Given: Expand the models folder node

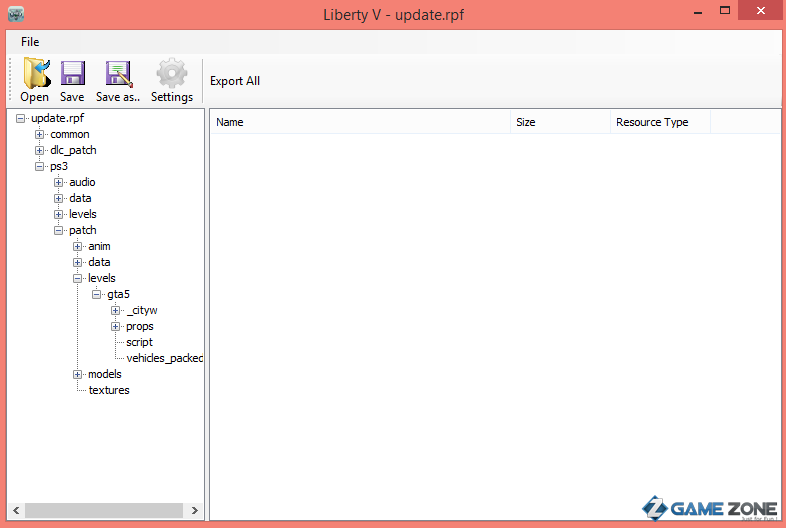Looking at the screenshot, I should pos(78,375).
